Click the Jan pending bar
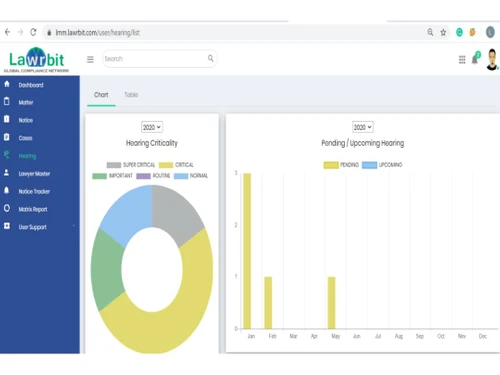500x375 pixels. pyautogui.click(x=247, y=251)
